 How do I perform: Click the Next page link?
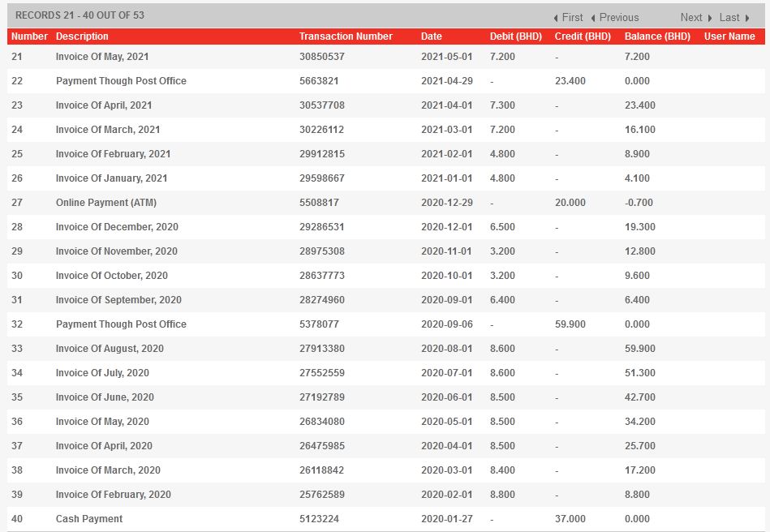(691, 17)
